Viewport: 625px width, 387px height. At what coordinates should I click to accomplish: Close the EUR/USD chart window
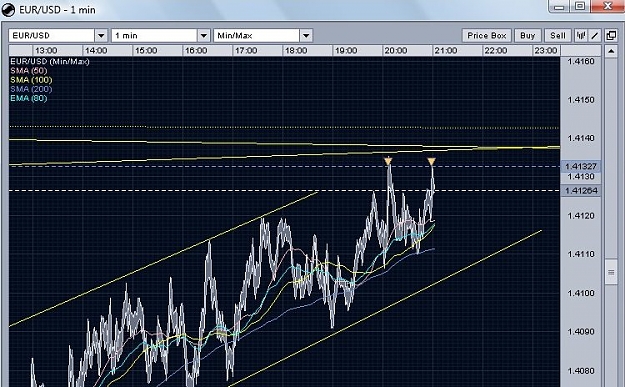click(x=607, y=6)
